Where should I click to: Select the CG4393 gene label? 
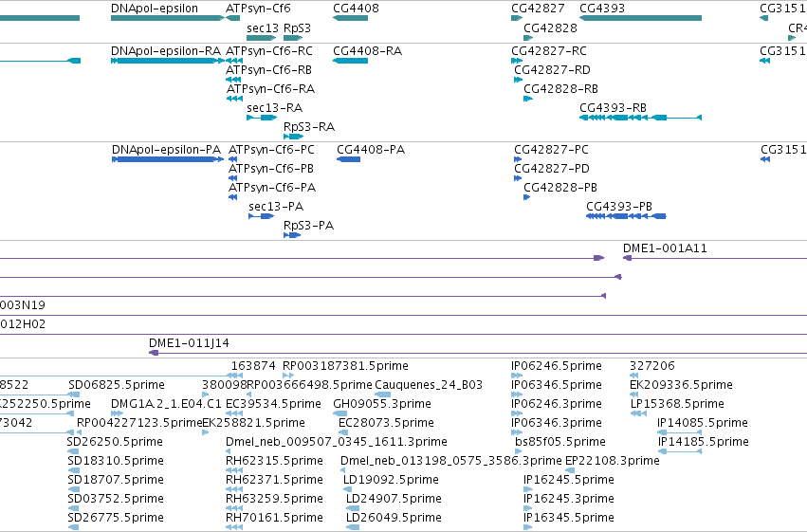pyautogui.click(x=602, y=9)
